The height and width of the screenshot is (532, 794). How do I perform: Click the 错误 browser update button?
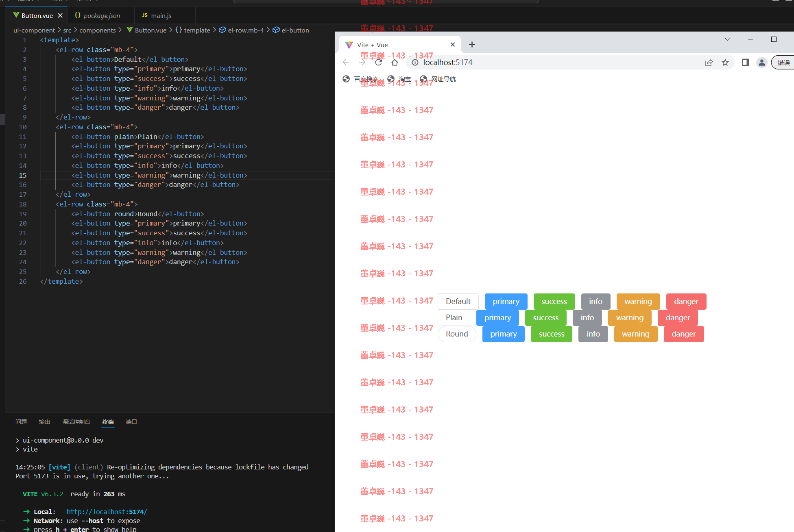pyautogui.click(x=783, y=62)
